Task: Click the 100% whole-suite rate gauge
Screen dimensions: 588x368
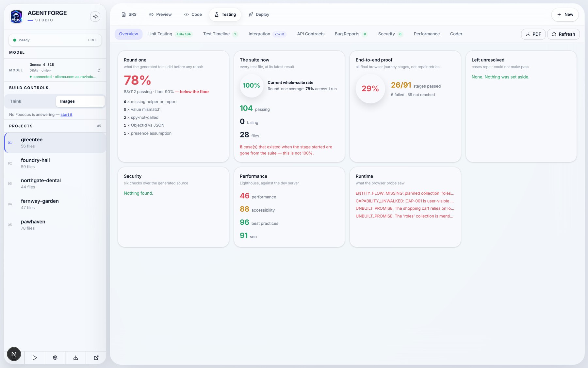Action: (x=252, y=85)
